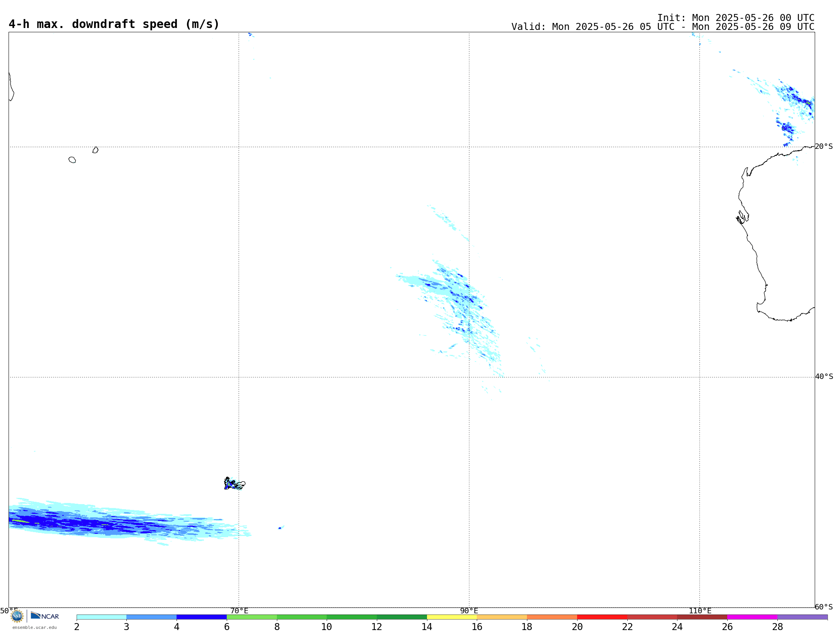Click the 40°S latitude label
Screen dimensions: 840x632
coord(824,377)
